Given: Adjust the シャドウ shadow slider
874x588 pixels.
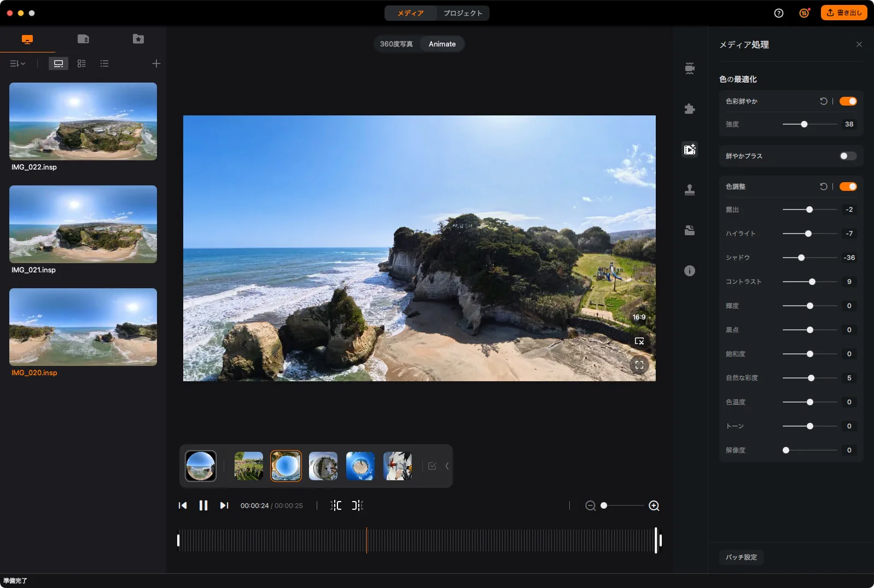Looking at the screenshot, I should pyautogui.click(x=810, y=258).
